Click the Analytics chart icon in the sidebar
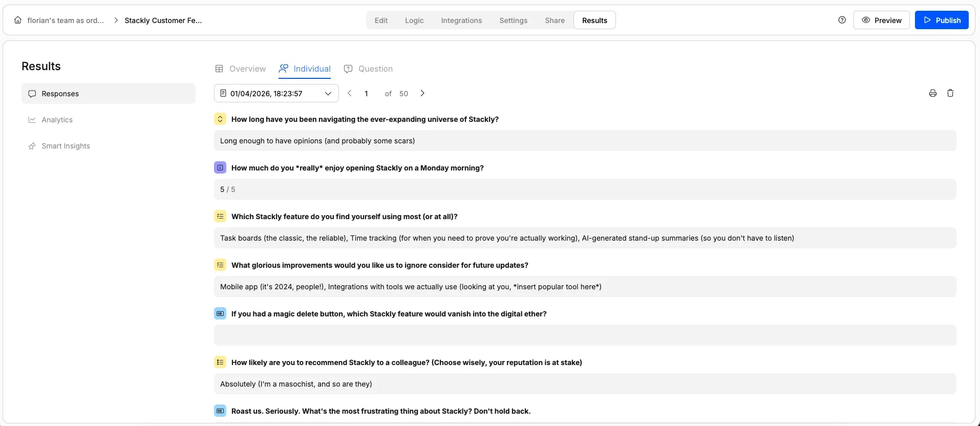 click(32, 120)
